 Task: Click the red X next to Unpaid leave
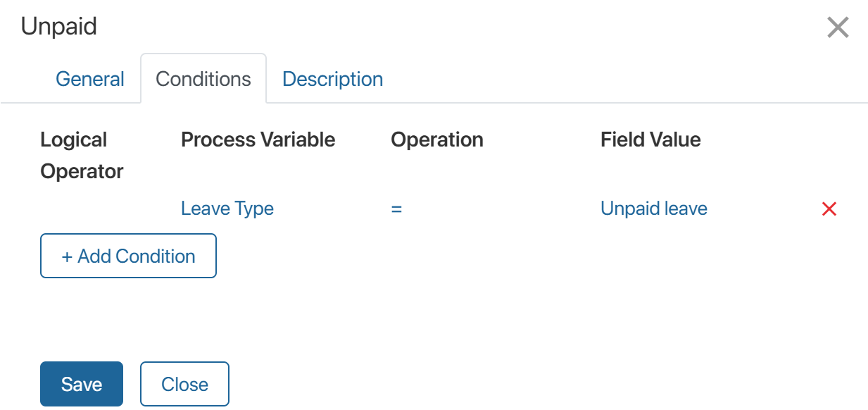[x=829, y=209]
